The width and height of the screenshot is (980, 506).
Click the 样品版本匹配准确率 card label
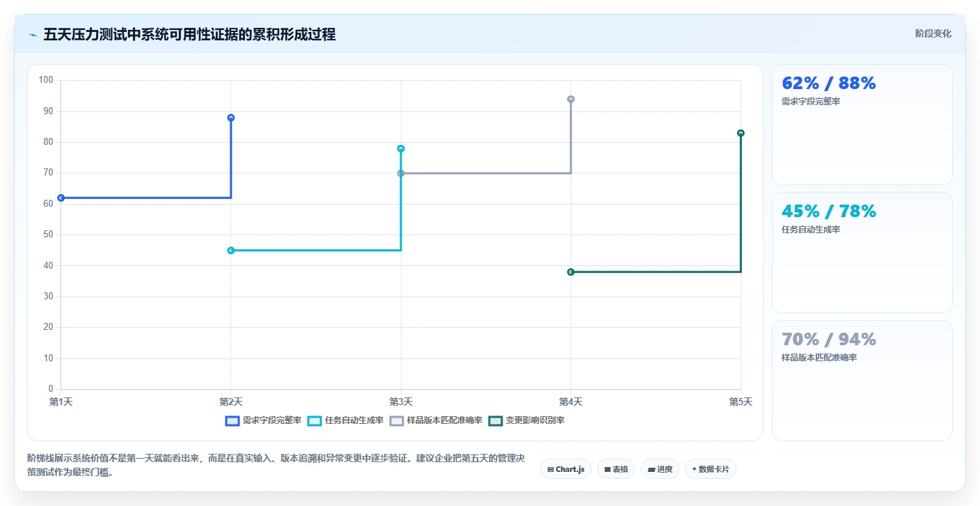pos(819,358)
